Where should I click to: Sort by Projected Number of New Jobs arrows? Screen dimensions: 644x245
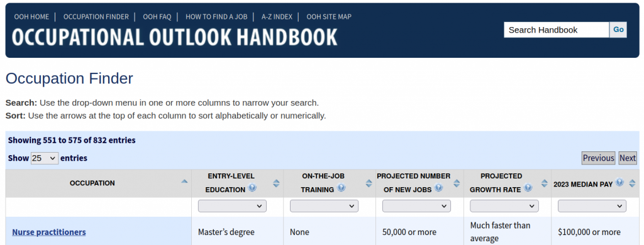coord(457,183)
